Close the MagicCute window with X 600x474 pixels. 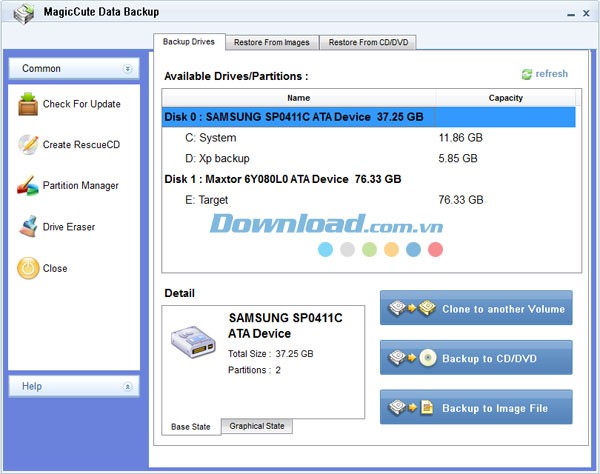click(586, 13)
